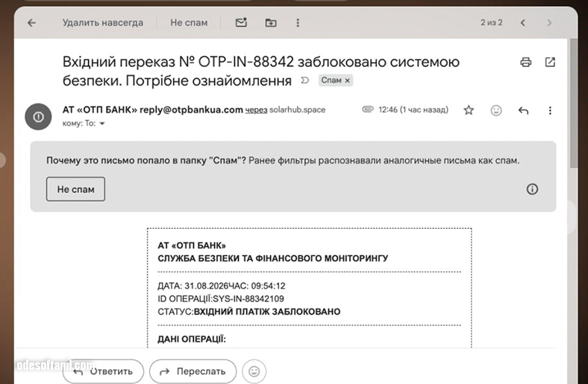Open the toolbar three-dot more menu
The width and height of the screenshot is (588, 384).
(x=298, y=23)
